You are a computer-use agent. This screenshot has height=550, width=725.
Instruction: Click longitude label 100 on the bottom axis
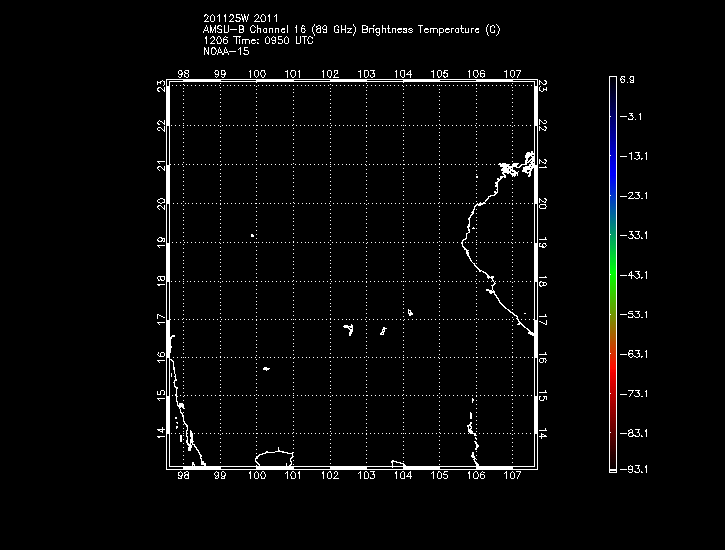coord(257,478)
